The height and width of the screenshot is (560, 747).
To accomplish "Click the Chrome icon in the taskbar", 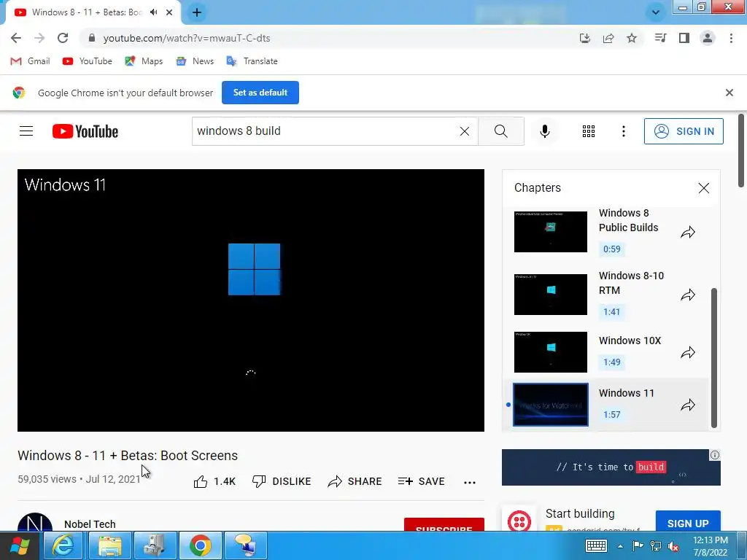I will 201,545.
